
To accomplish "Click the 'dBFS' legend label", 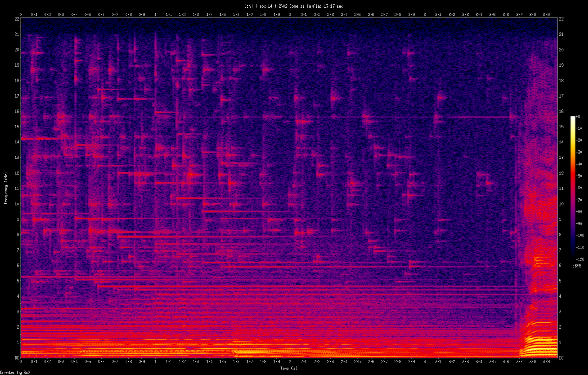I will pos(577,266).
